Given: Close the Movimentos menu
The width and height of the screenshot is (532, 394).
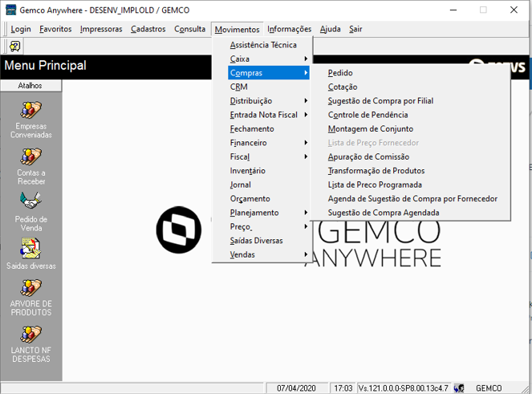Looking at the screenshot, I should pyautogui.click(x=237, y=30).
